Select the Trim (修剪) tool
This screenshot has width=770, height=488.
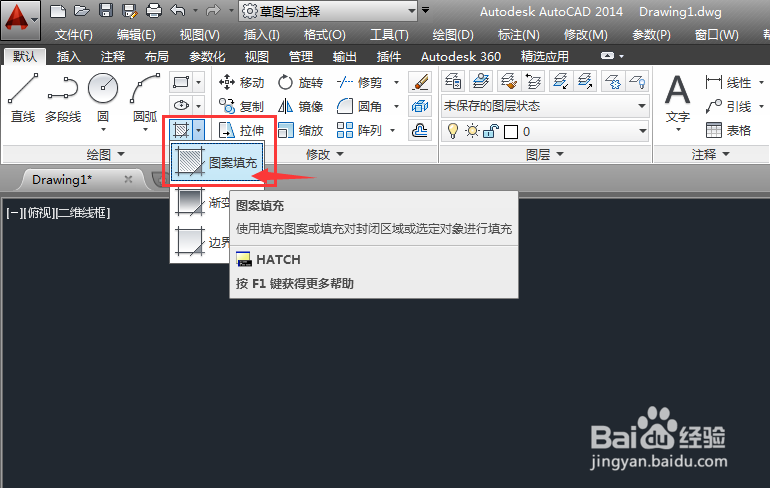click(359, 82)
